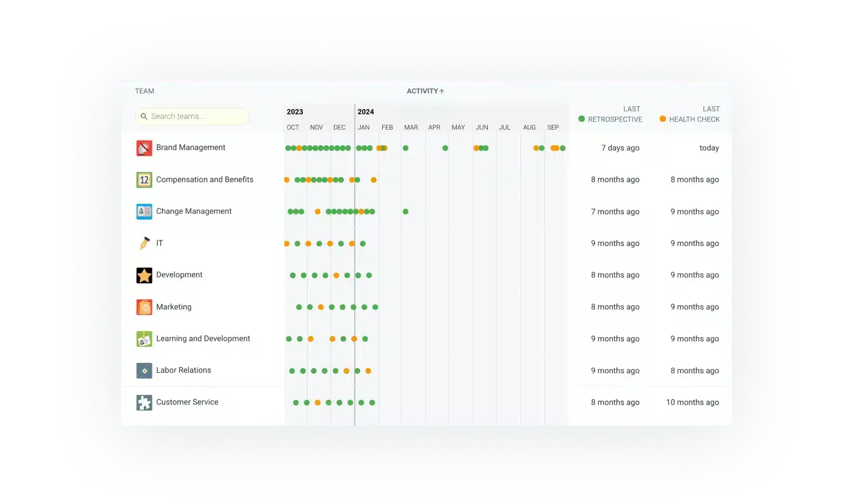Viewport: 851px width, 504px height.
Task: Select the 2023 year label
Action: point(295,112)
